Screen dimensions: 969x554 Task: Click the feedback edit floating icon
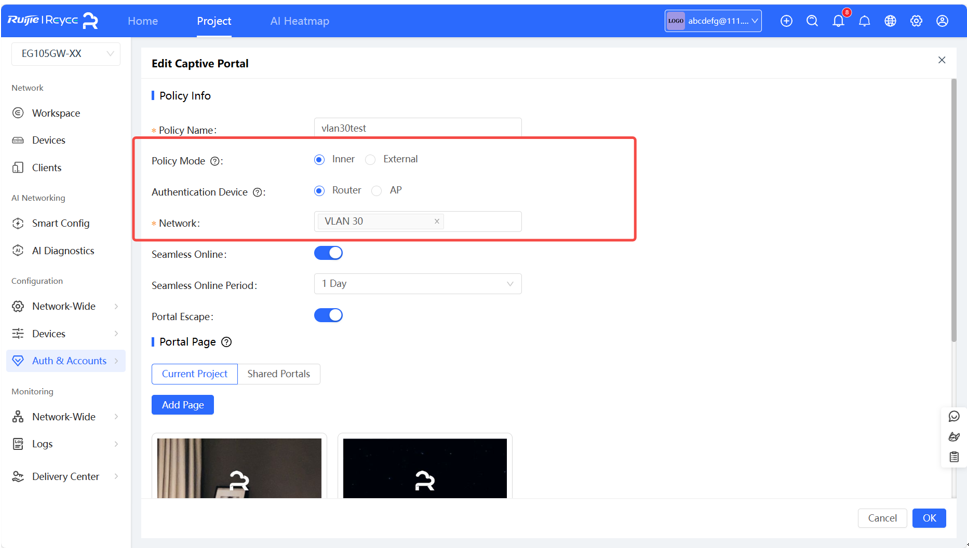coord(954,437)
